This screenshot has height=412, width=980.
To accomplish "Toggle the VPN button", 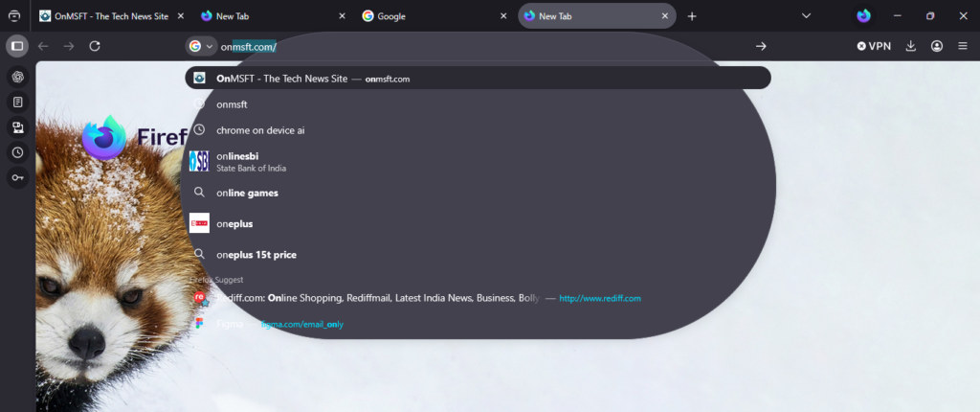I will coord(874,46).
